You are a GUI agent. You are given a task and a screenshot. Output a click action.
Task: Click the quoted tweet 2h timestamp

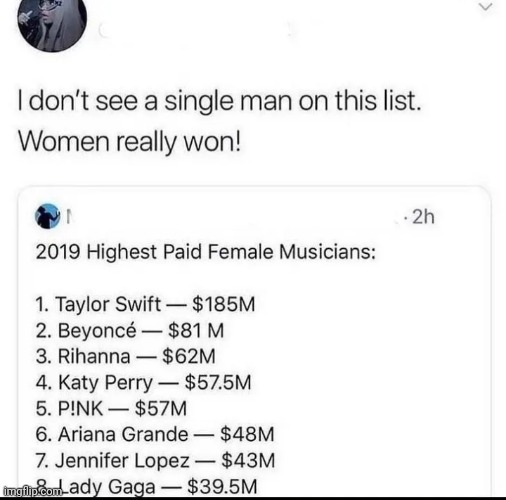click(423, 217)
